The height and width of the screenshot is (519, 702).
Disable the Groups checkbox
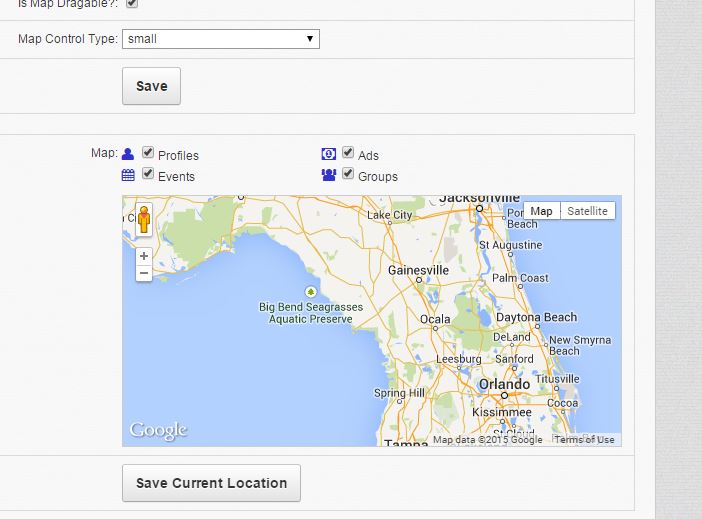[348, 174]
